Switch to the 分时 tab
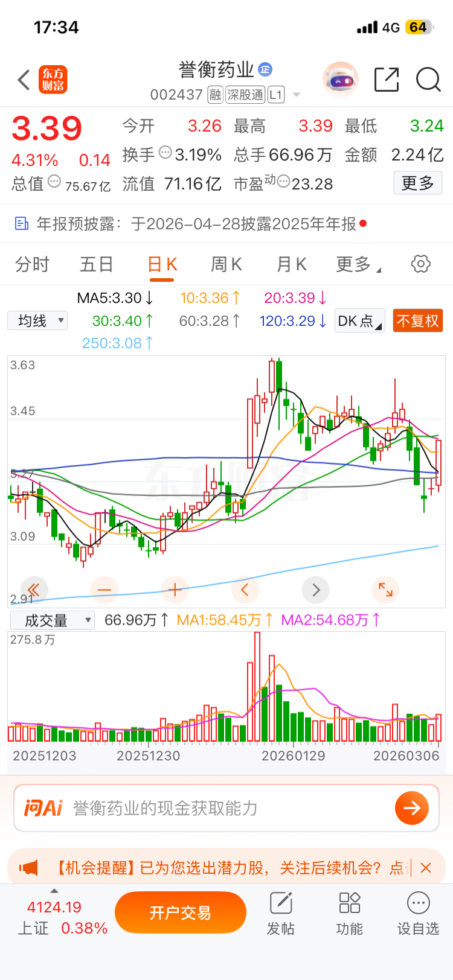 click(x=32, y=264)
